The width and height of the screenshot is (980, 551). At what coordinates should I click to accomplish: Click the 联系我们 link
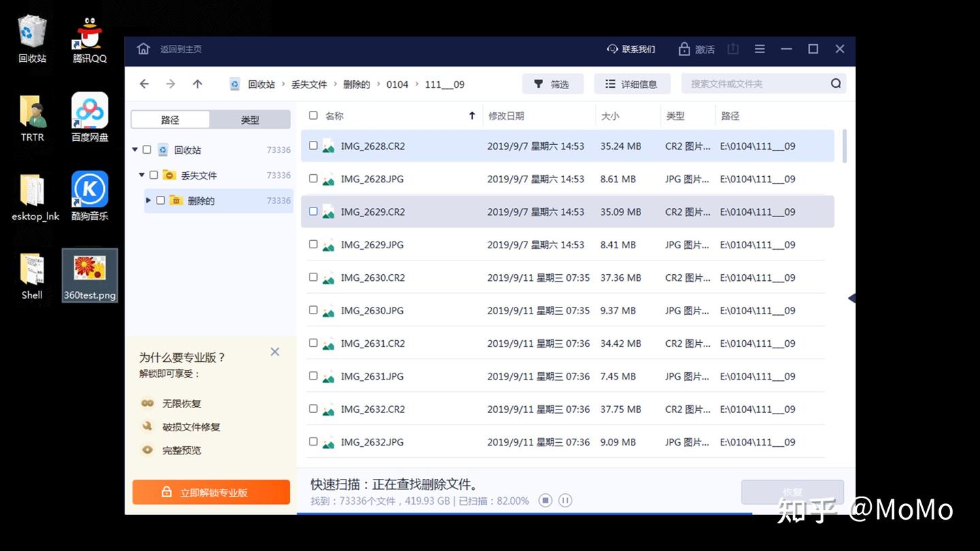[638, 49]
